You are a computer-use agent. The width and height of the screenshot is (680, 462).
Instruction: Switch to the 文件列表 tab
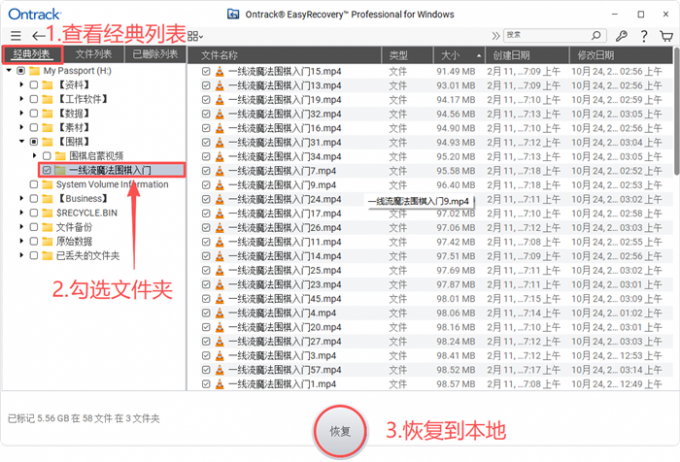(x=94, y=54)
